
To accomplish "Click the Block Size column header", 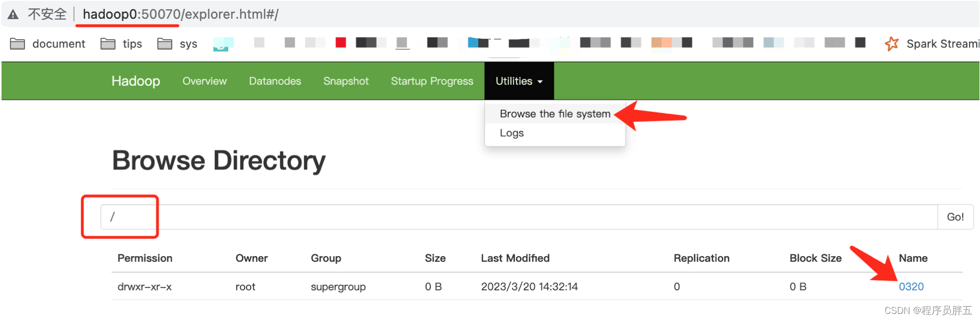I will (x=815, y=258).
